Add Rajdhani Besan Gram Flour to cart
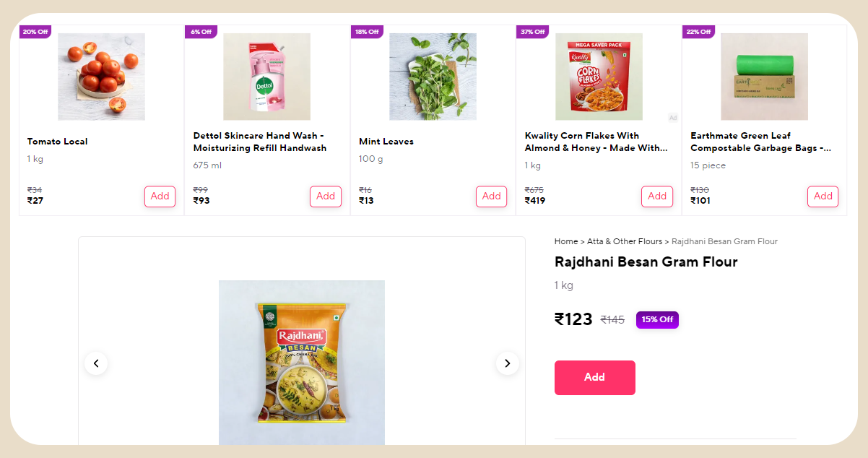Viewport: 868px width, 458px height. pos(594,377)
